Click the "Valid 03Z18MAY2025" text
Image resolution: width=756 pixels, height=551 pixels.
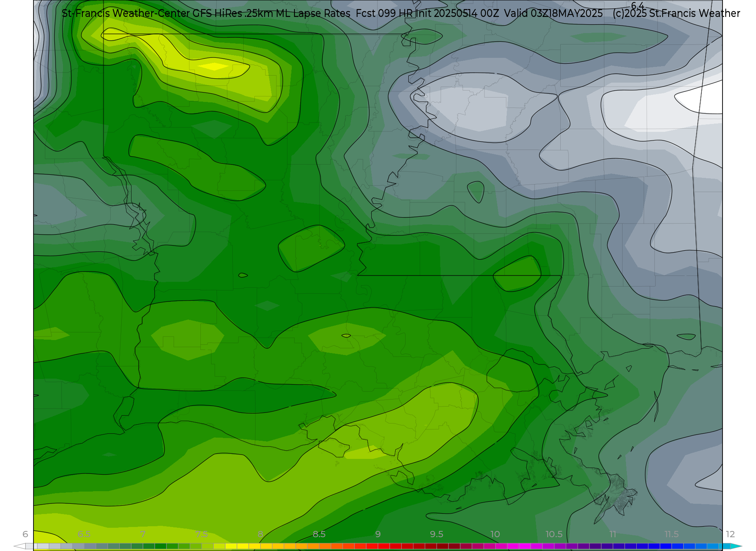(553, 13)
